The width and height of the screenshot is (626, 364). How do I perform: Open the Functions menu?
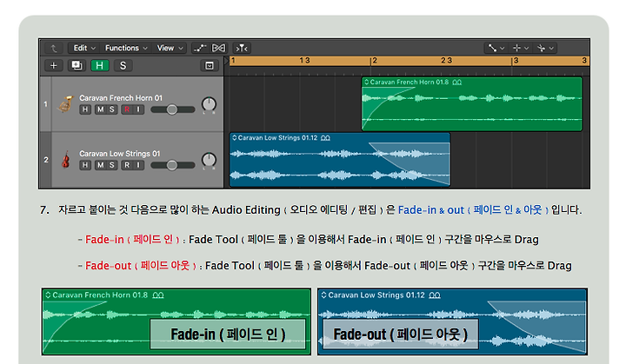click(x=126, y=48)
